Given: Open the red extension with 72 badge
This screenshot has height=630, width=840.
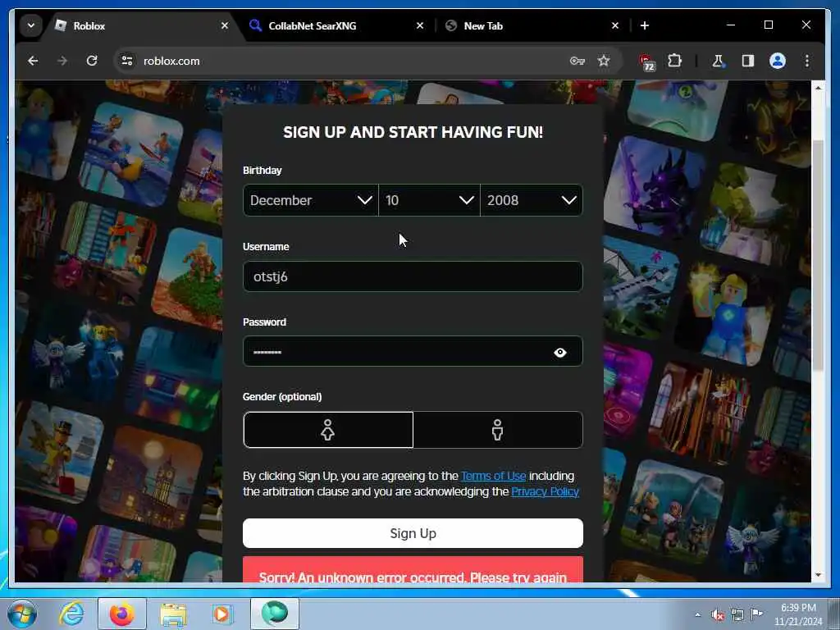Looking at the screenshot, I should tap(647, 62).
